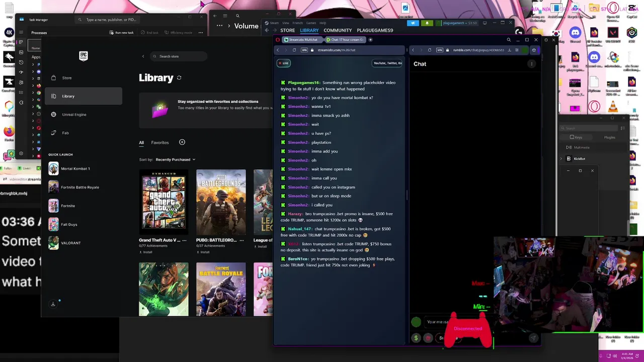Open Fortnite Battle Royale game cover
The width and height of the screenshot is (644, 362).
pos(221,289)
